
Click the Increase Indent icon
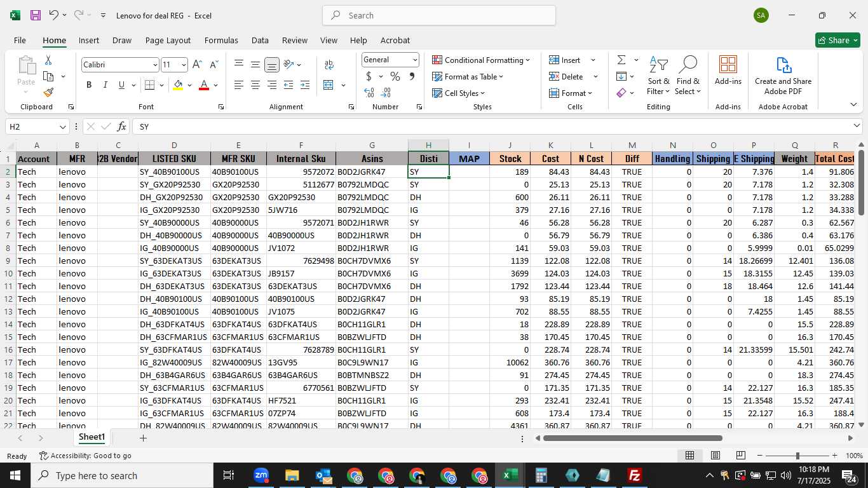305,85
